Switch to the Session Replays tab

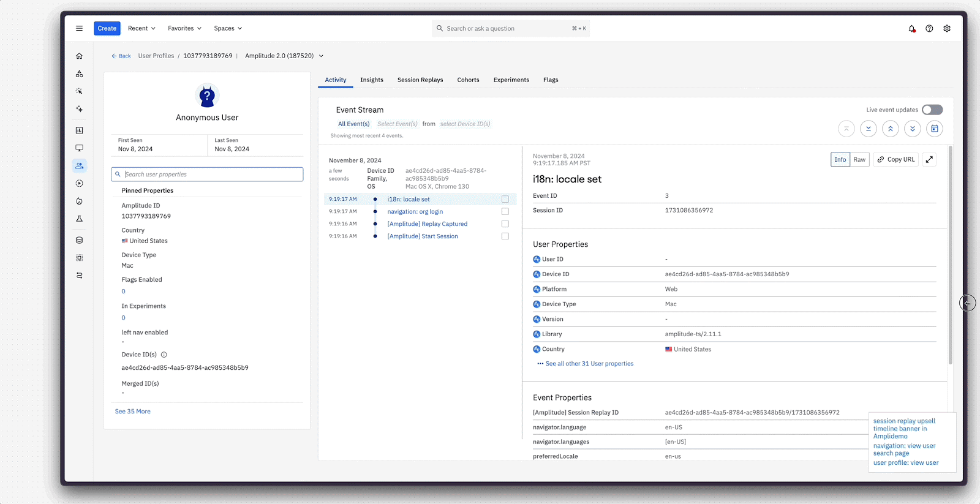click(420, 80)
